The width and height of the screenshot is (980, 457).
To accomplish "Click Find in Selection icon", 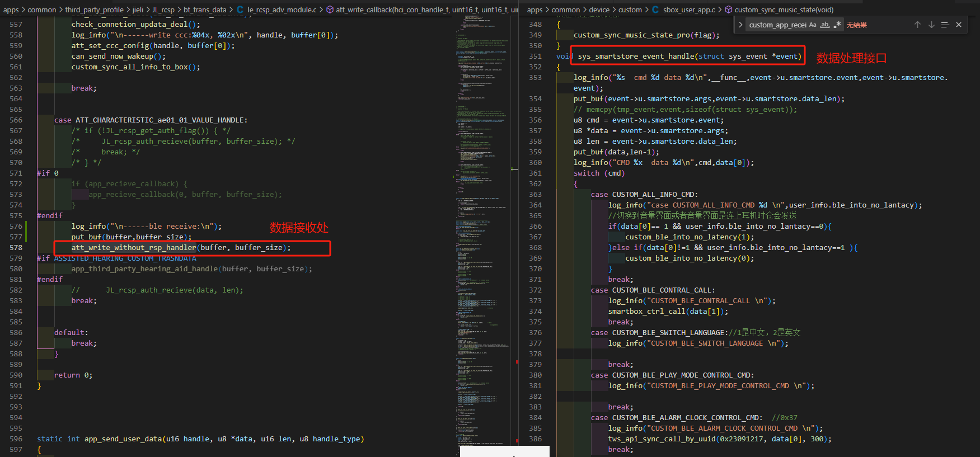I will 945,25.
